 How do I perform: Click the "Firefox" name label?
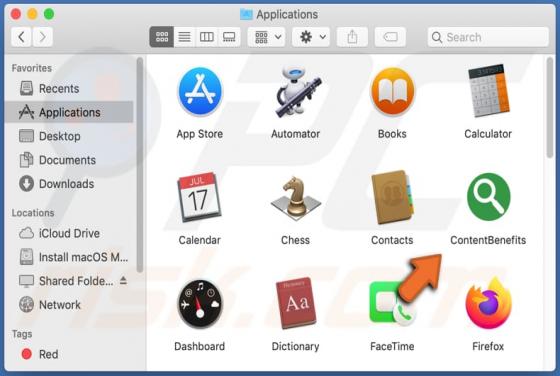(x=488, y=346)
